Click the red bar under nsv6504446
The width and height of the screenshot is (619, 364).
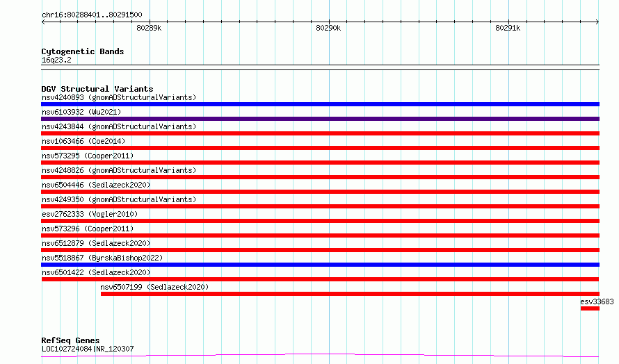320,192
